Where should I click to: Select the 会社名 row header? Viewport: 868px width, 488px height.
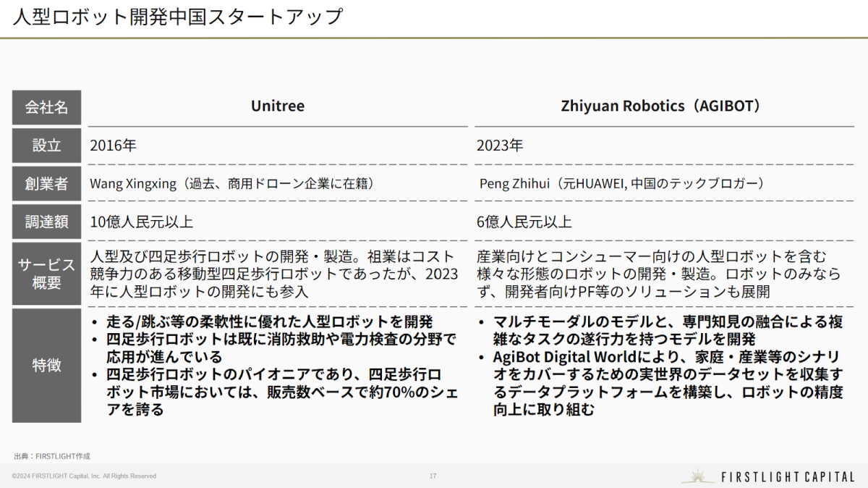(47, 107)
